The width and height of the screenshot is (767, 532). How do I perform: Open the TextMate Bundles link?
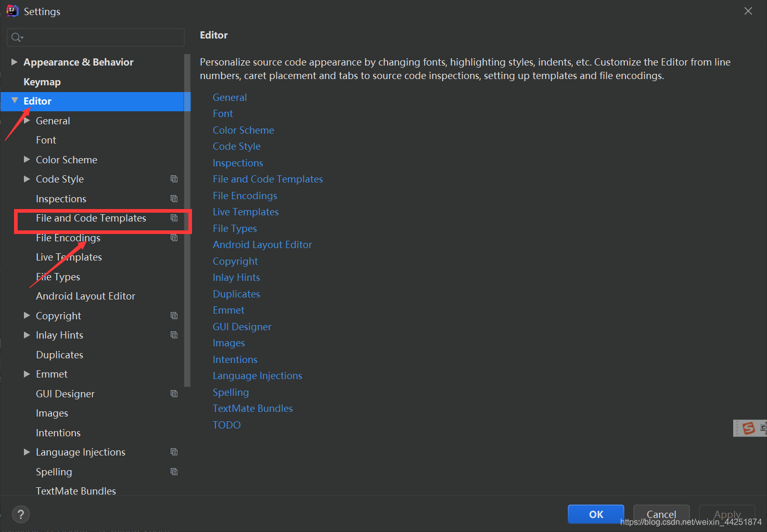[252, 408]
